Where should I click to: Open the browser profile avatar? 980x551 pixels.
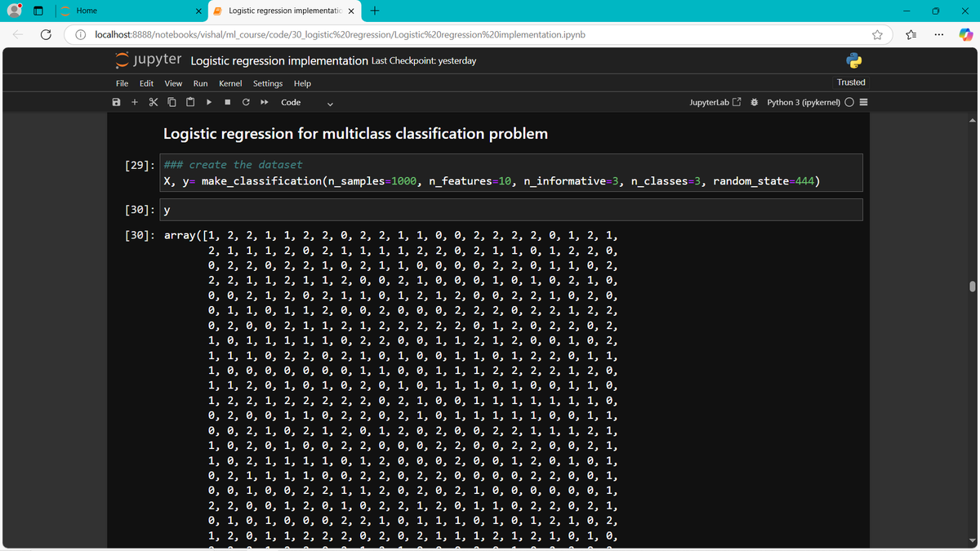pyautogui.click(x=12, y=11)
